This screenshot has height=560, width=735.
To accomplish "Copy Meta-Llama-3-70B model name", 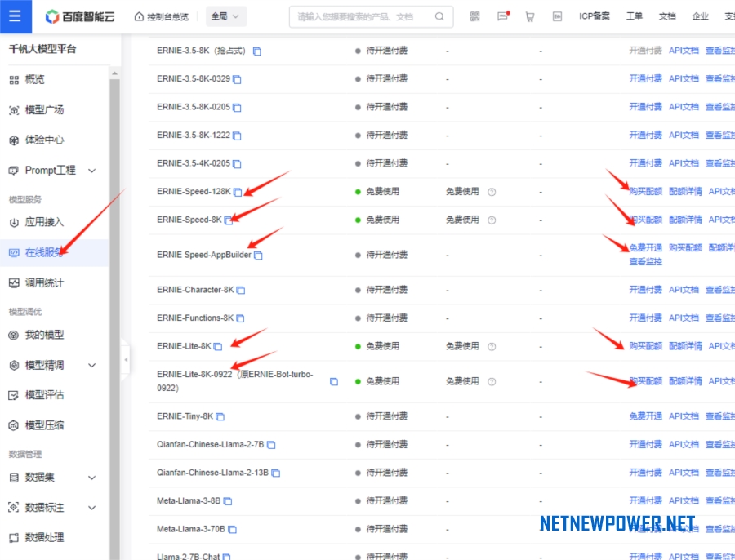I will [232, 529].
